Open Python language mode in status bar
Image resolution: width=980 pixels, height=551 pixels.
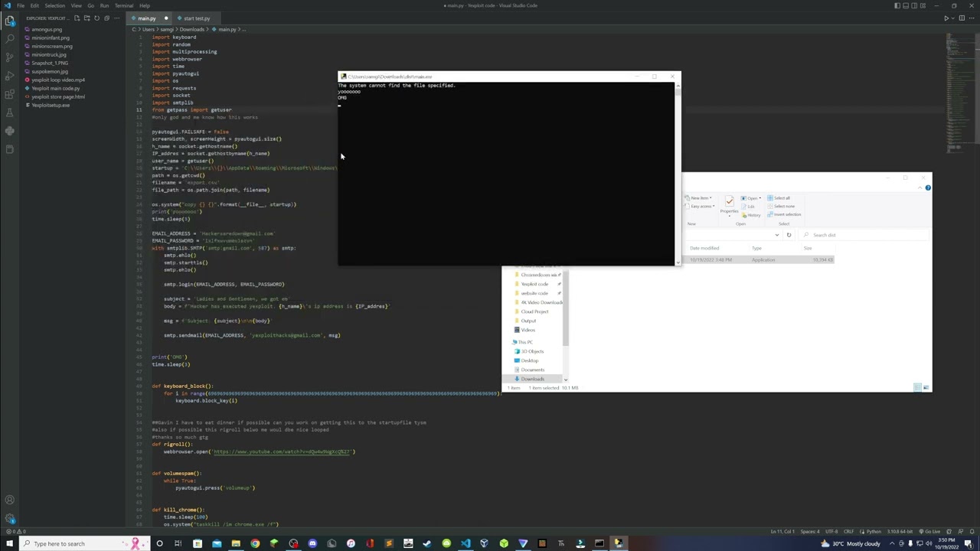874,532
